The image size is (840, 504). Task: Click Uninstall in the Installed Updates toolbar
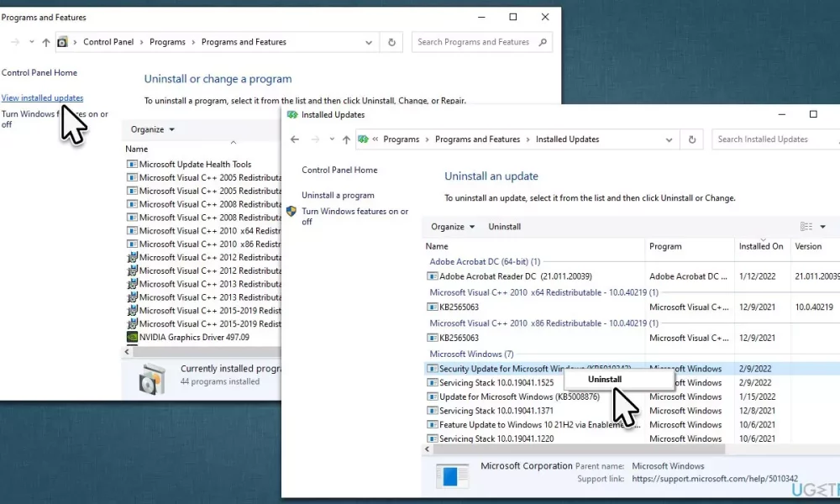point(505,227)
